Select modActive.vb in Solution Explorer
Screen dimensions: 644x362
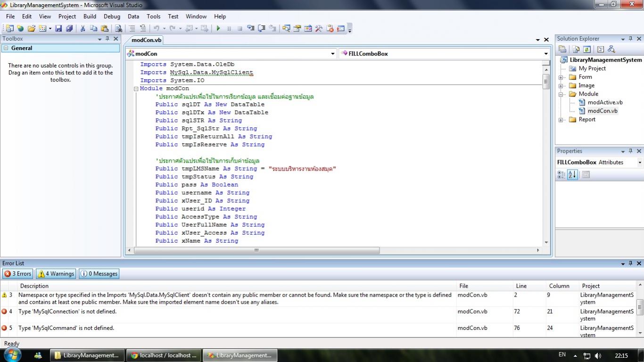pyautogui.click(x=605, y=102)
